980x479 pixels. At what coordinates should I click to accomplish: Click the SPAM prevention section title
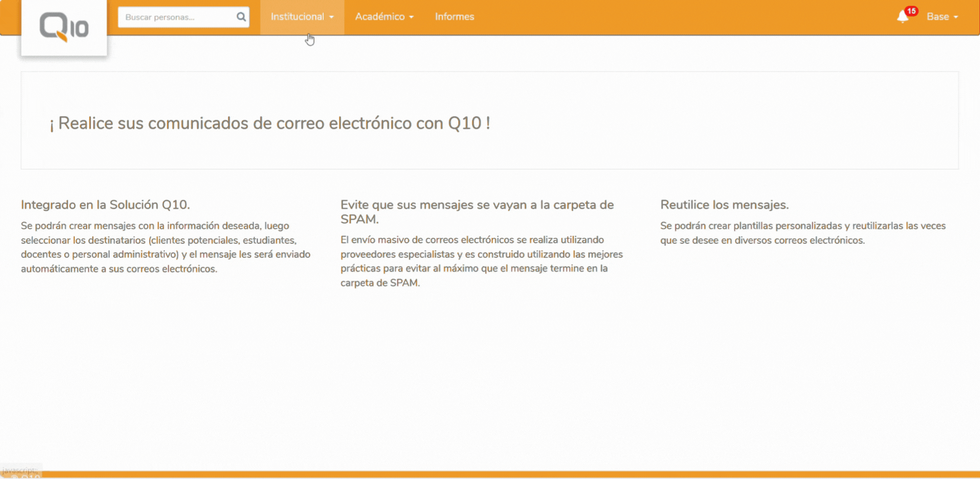click(476, 212)
